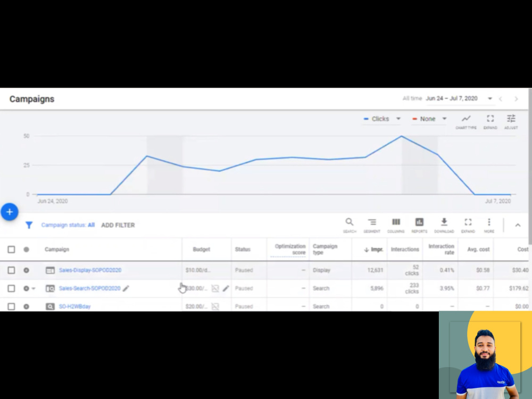Toggle the select-all campaigns checkbox
Viewport: 532px width, 399px height.
click(x=11, y=250)
